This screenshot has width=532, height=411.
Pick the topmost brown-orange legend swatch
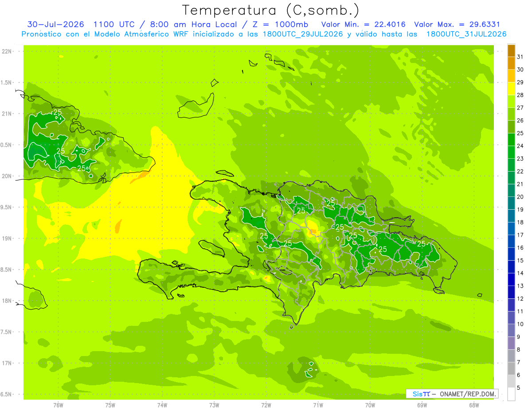click(x=511, y=51)
